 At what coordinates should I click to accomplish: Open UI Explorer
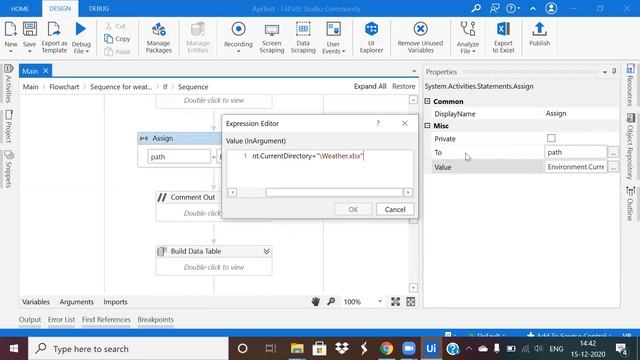coord(371,37)
